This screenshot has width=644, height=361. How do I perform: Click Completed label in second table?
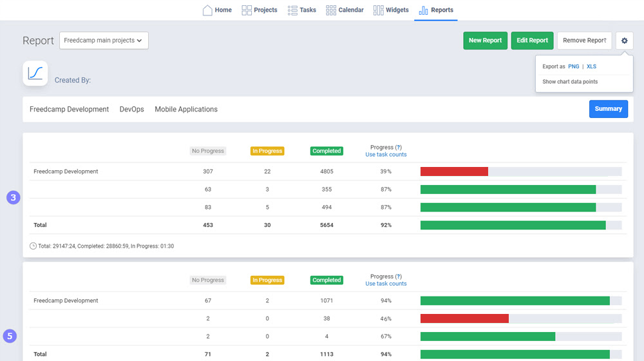327,280
